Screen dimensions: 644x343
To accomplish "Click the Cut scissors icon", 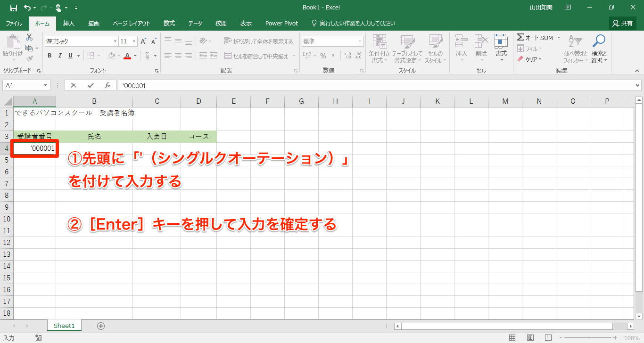I will tap(29, 37).
